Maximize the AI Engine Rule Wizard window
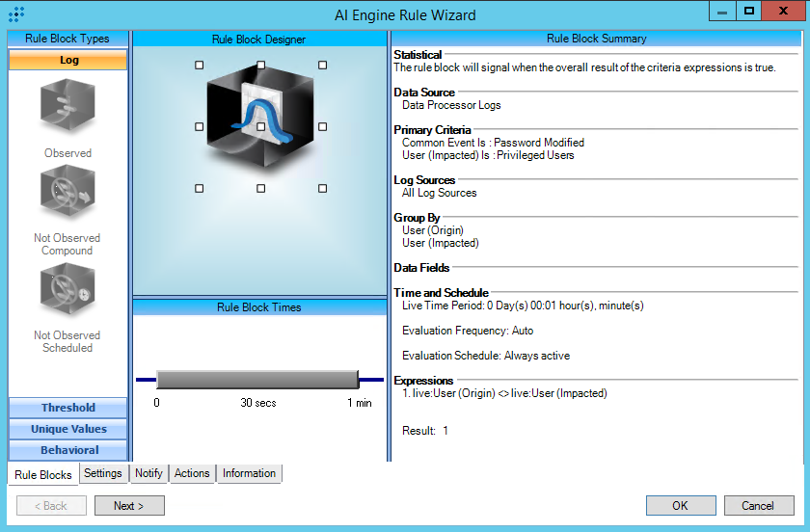 pyautogui.click(x=749, y=11)
